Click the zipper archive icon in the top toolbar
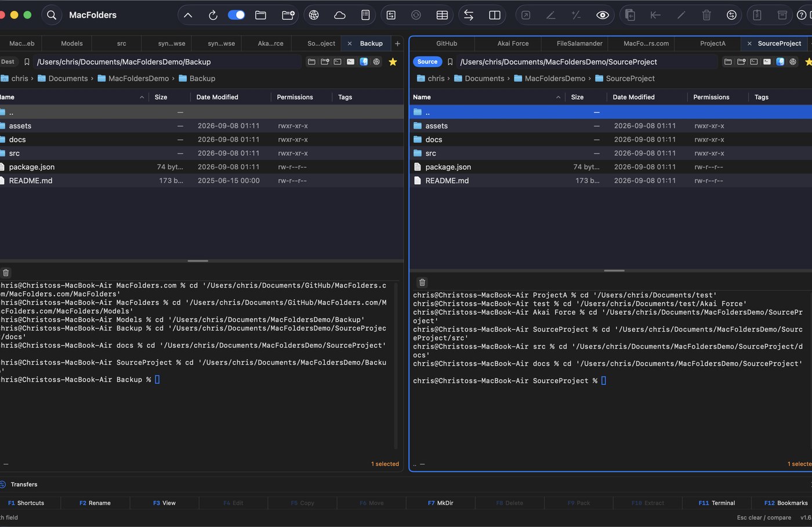The image size is (812, 527). point(757,15)
